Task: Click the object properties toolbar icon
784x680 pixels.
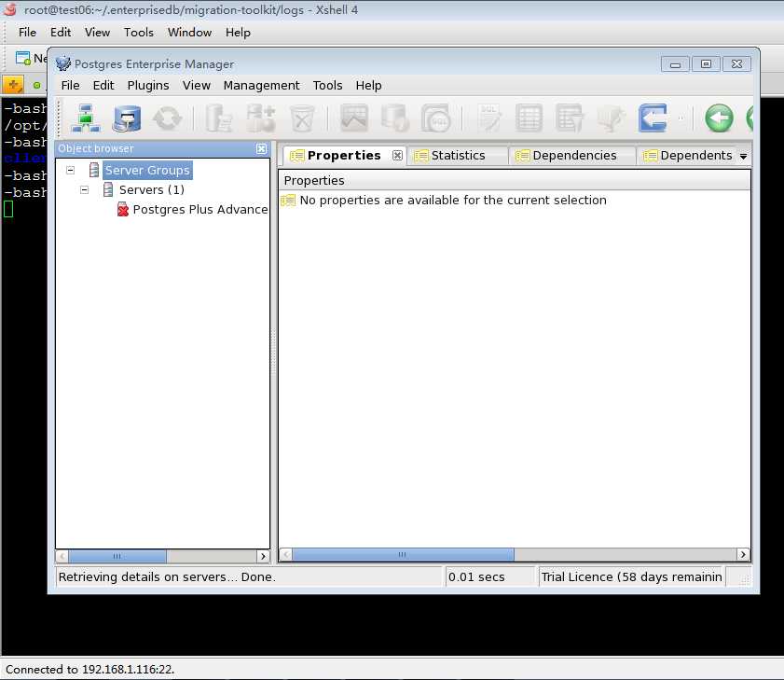Action: 219,118
